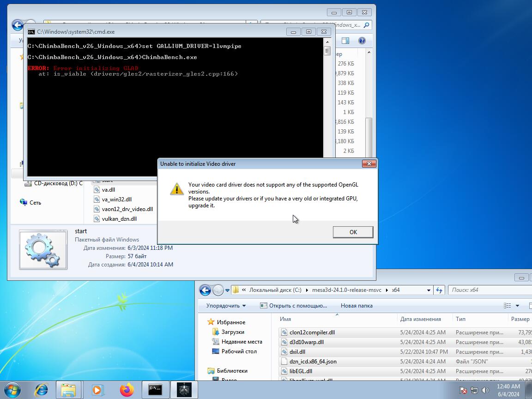Image resolution: width=532 pixels, height=399 pixels.
Task: Open Загрузки in the x64 navigation pane
Action: click(233, 332)
